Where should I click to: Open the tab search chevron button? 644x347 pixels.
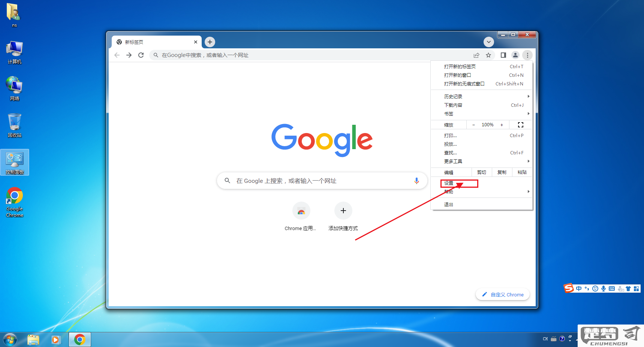point(489,42)
